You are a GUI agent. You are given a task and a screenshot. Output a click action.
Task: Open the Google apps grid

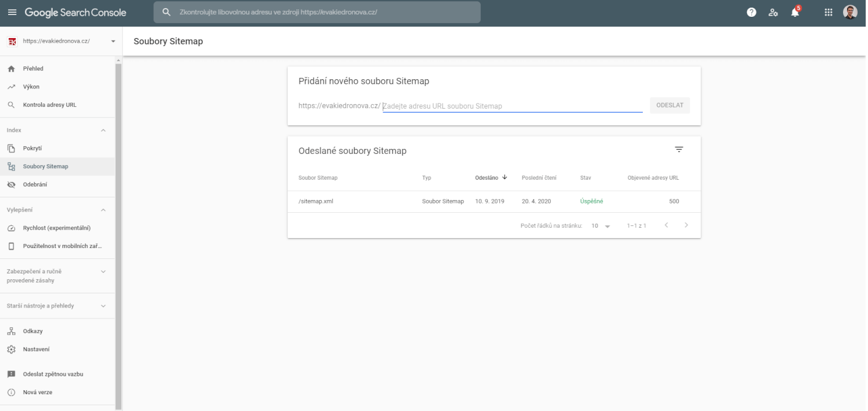pyautogui.click(x=828, y=12)
